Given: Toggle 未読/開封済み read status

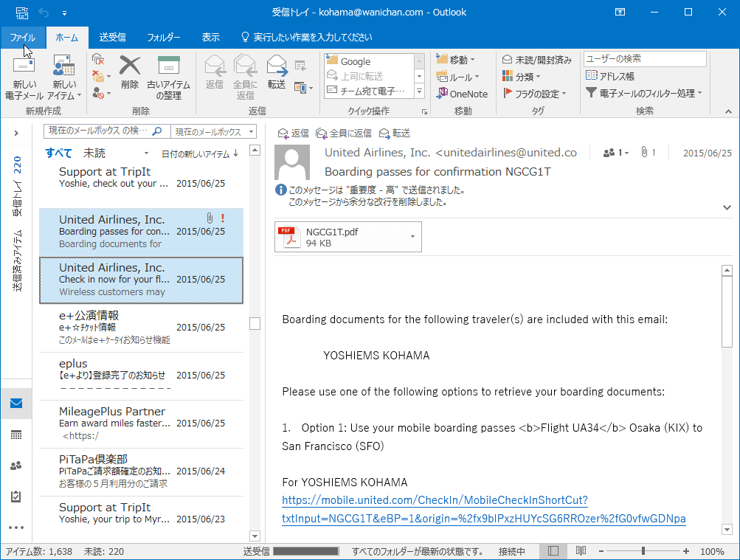Looking at the screenshot, I should 536,60.
